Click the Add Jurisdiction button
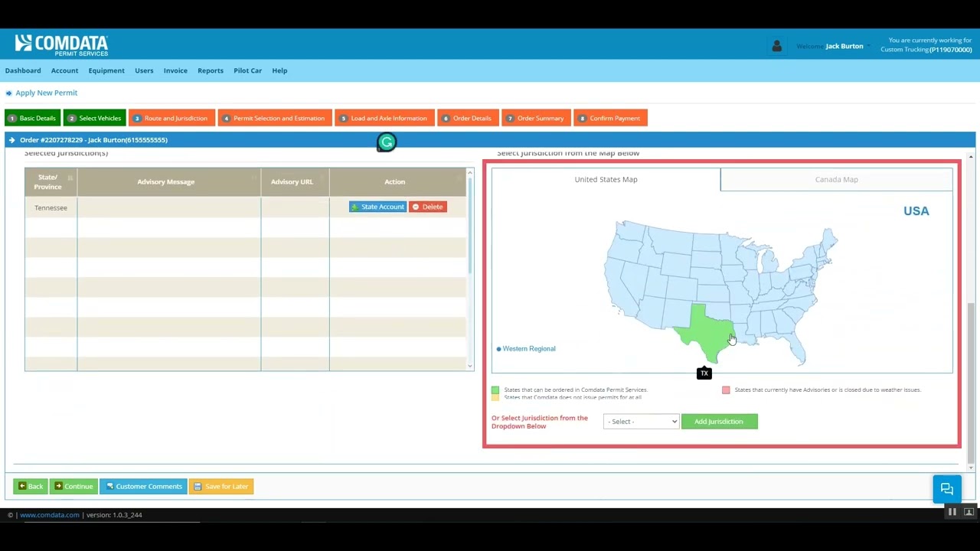 pos(719,422)
